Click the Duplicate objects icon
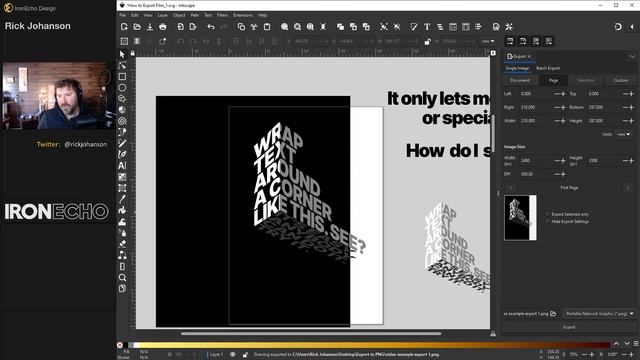The image size is (640, 360). pos(340,27)
